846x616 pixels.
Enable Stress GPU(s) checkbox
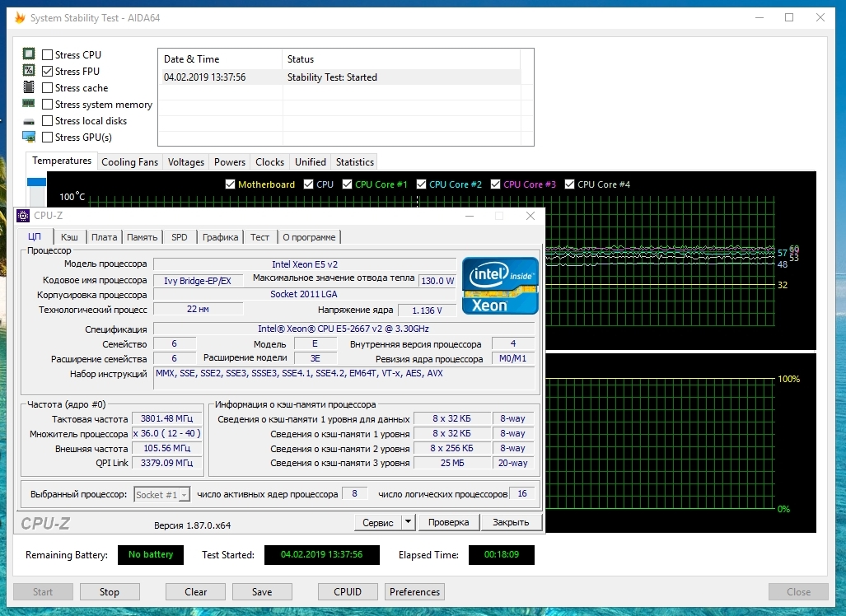click(x=48, y=137)
